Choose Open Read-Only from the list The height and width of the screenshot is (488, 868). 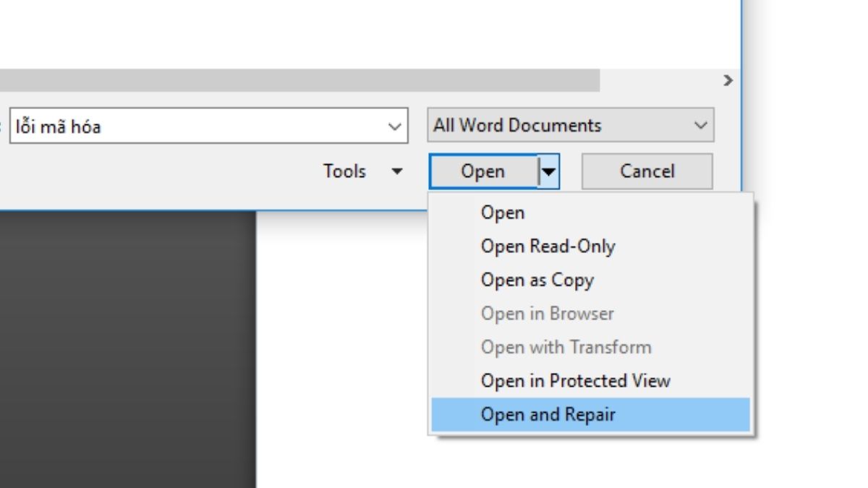(x=590, y=247)
